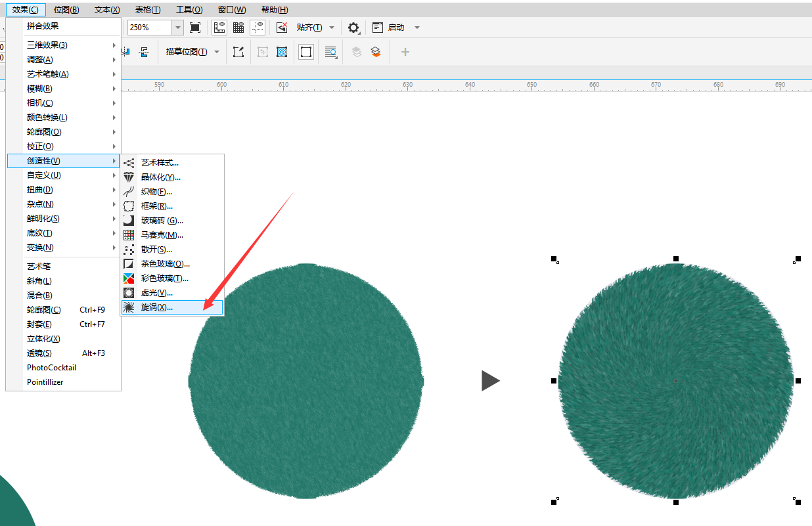This screenshot has height=526, width=812.
Task: Select 混合(B) menu item
Action: (x=64, y=296)
